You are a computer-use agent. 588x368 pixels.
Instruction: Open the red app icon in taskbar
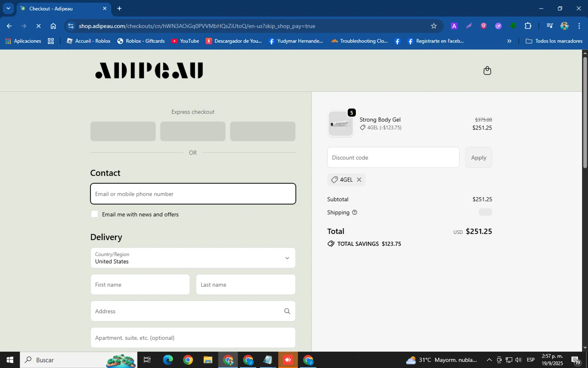point(288,360)
